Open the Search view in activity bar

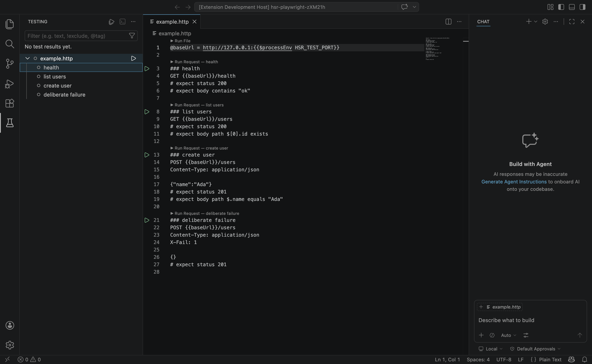pos(10,44)
